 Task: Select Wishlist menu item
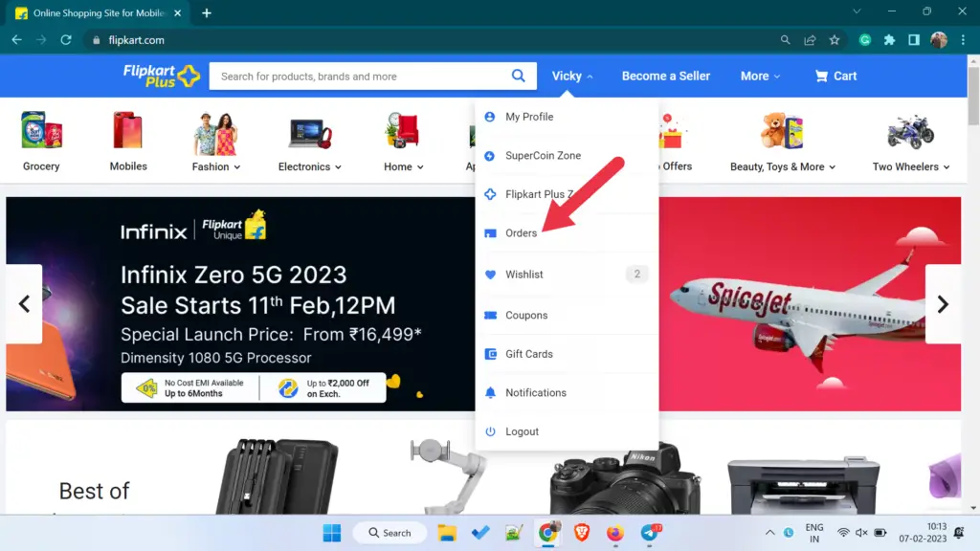coord(567,275)
